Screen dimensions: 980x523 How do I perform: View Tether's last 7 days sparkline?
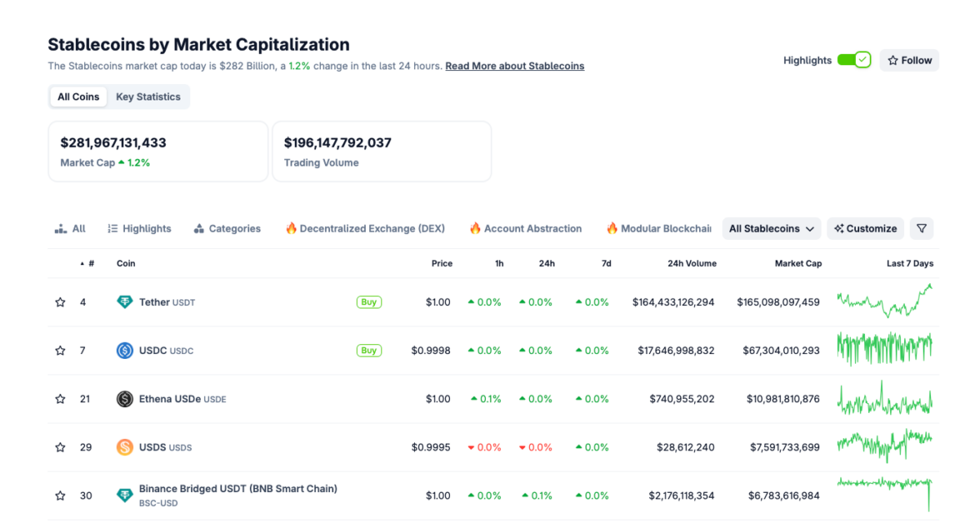[x=884, y=302]
